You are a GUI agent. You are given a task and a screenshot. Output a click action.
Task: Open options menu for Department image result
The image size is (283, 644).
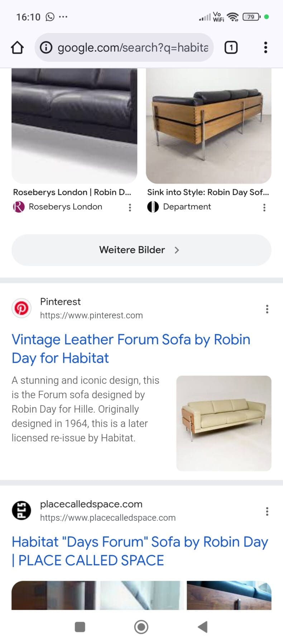click(264, 208)
